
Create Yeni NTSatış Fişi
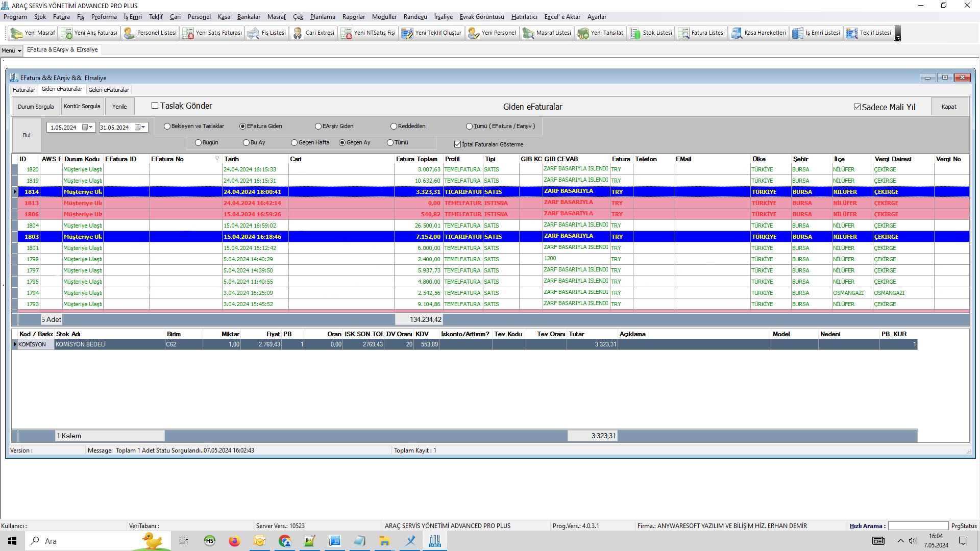(x=368, y=33)
